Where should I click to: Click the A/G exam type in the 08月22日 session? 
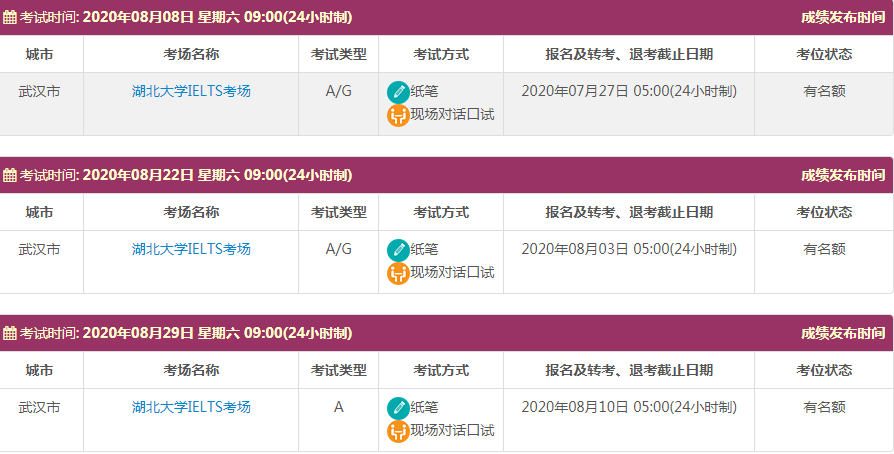(x=339, y=249)
